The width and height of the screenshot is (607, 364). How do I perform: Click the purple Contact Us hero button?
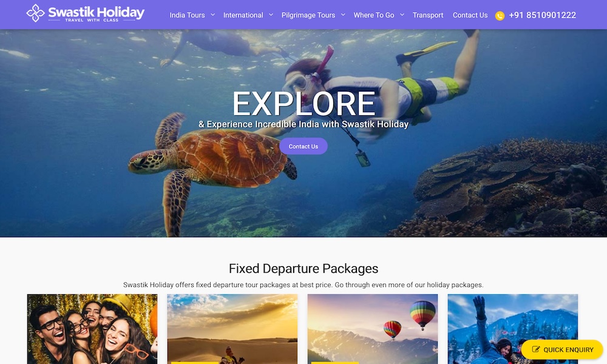(x=303, y=146)
